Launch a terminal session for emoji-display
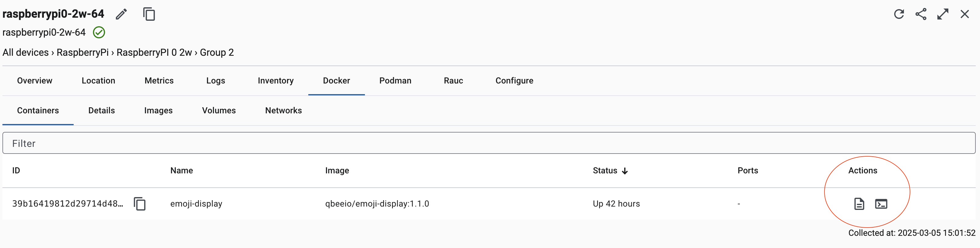The height and width of the screenshot is (248, 980). [881, 204]
